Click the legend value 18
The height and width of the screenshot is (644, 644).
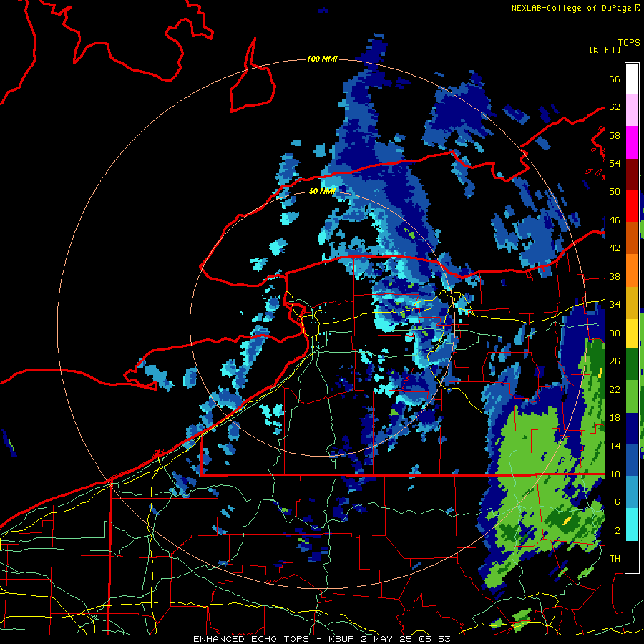click(x=615, y=418)
